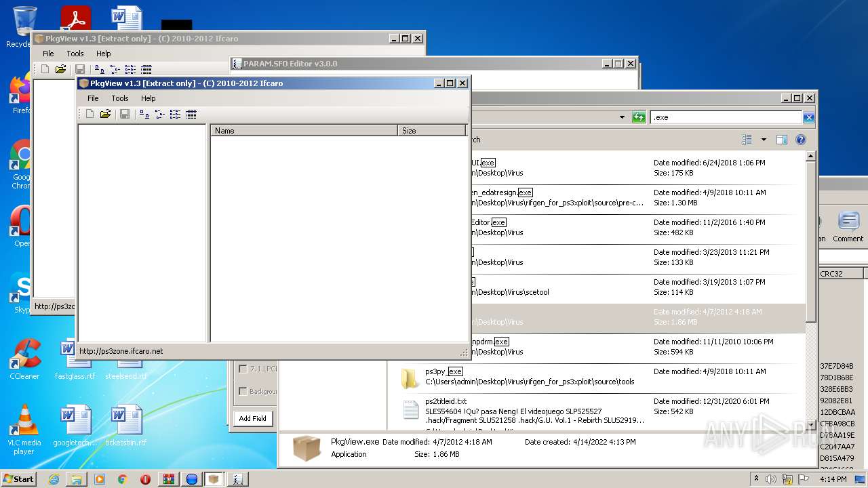Open Chrome from taskbar
Viewport: 868px width, 488px height.
[x=122, y=479]
